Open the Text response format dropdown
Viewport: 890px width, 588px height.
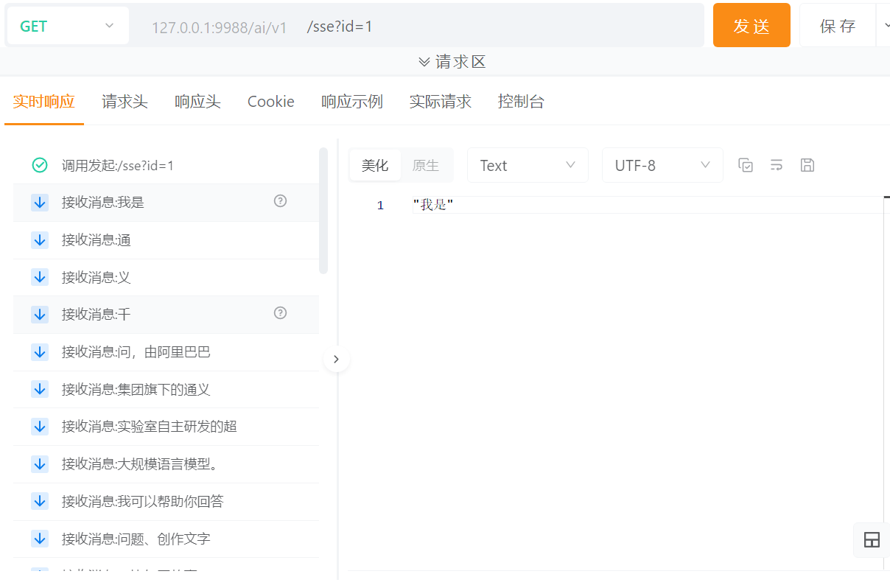tap(528, 165)
